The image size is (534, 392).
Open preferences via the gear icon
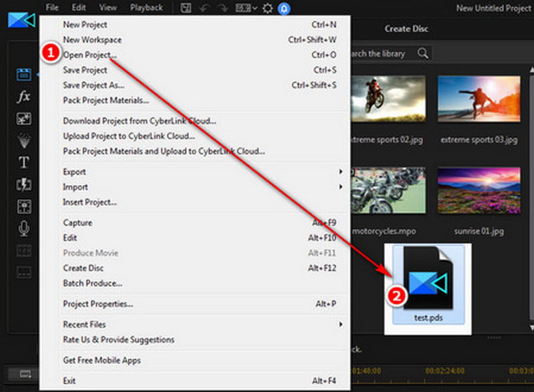[x=268, y=8]
